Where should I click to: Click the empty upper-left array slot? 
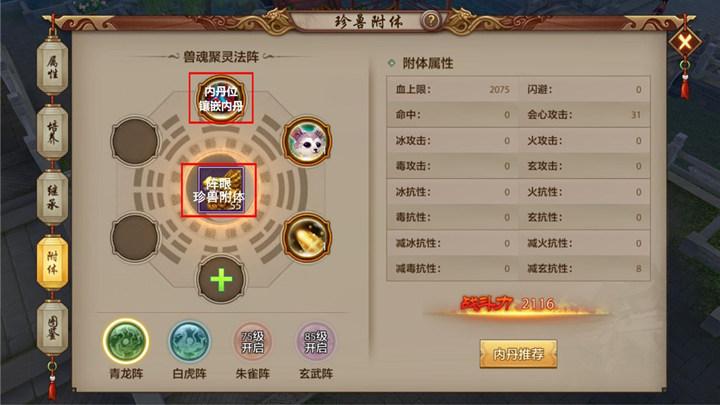pos(135,141)
